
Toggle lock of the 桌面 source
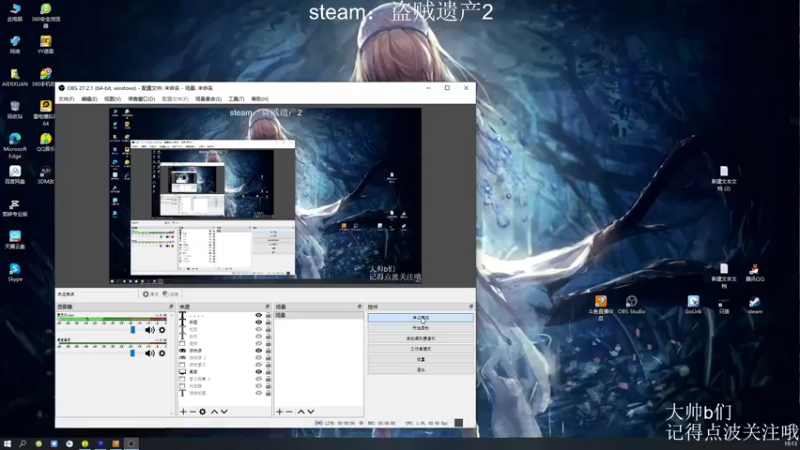268,372
